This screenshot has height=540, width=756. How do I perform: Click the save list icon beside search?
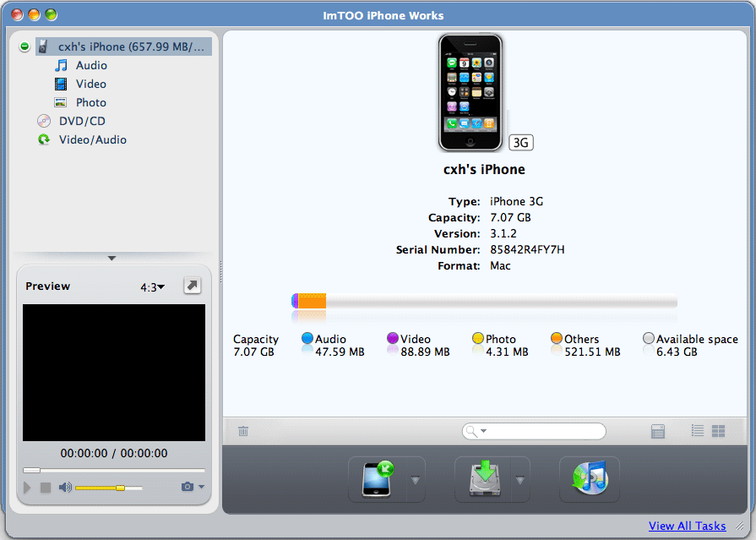tap(658, 431)
